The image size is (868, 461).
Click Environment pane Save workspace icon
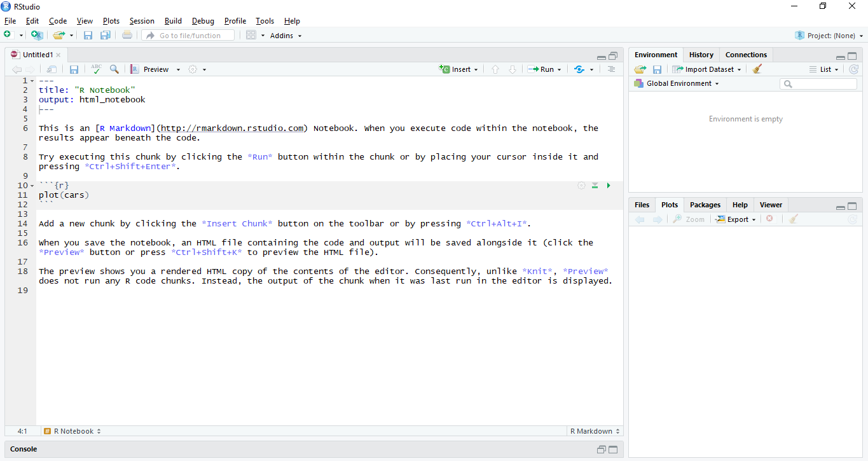point(658,69)
